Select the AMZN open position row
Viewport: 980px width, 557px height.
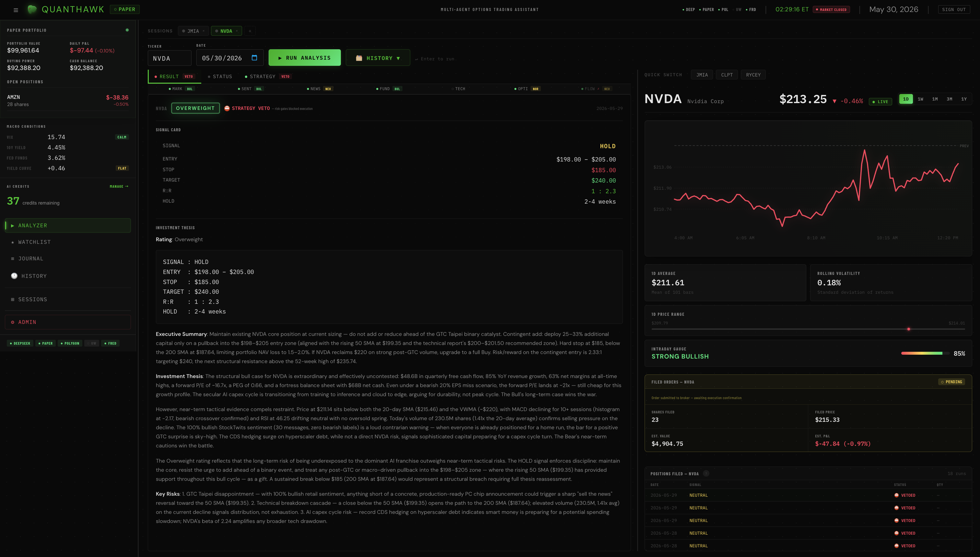[68, 100]
